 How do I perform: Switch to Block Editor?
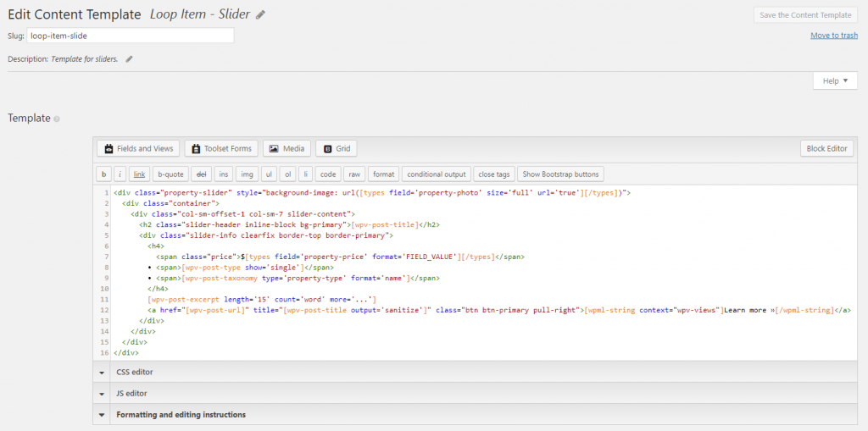[x=826, y=148]
